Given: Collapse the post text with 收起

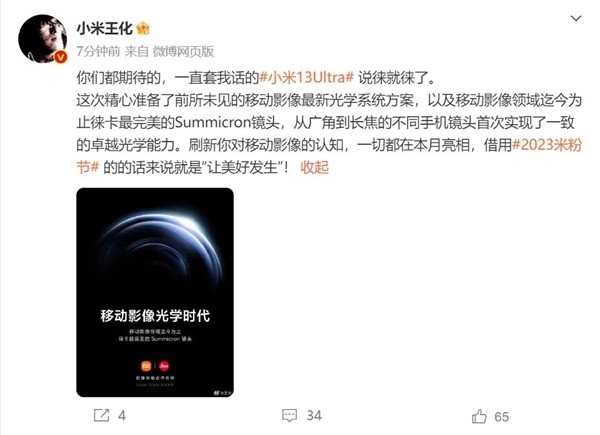Looking at the screenshot, I should (315, 167).
